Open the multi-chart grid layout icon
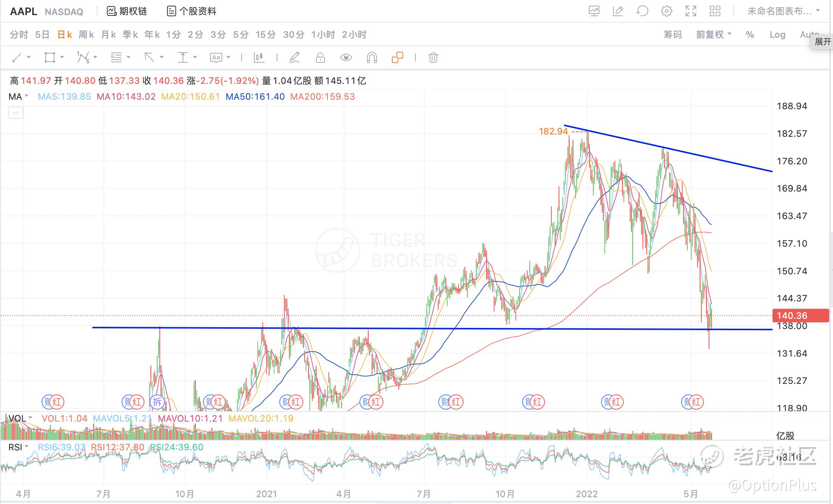 point(715,11)
